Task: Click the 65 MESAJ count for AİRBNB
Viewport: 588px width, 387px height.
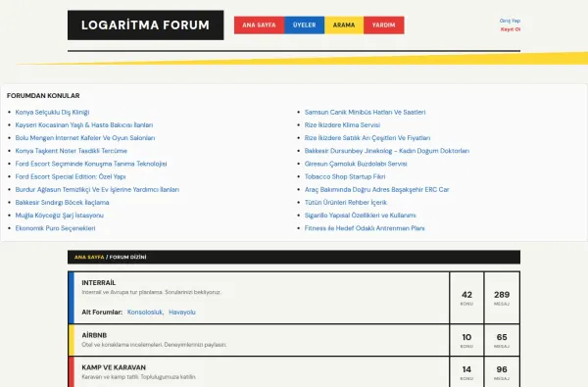Action: (x=502, y=340)
